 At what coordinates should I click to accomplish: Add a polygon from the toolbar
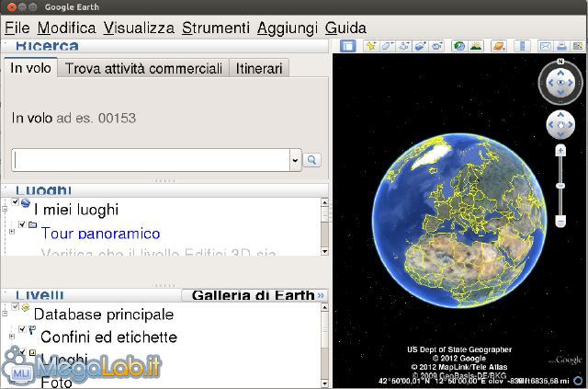point(388,46)
